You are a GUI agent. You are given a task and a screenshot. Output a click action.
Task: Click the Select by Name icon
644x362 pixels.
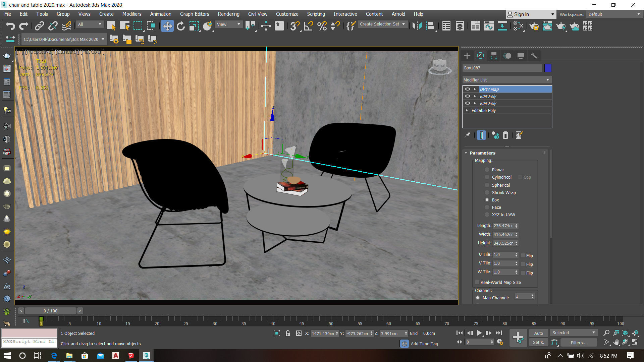(x=124, y=26)
